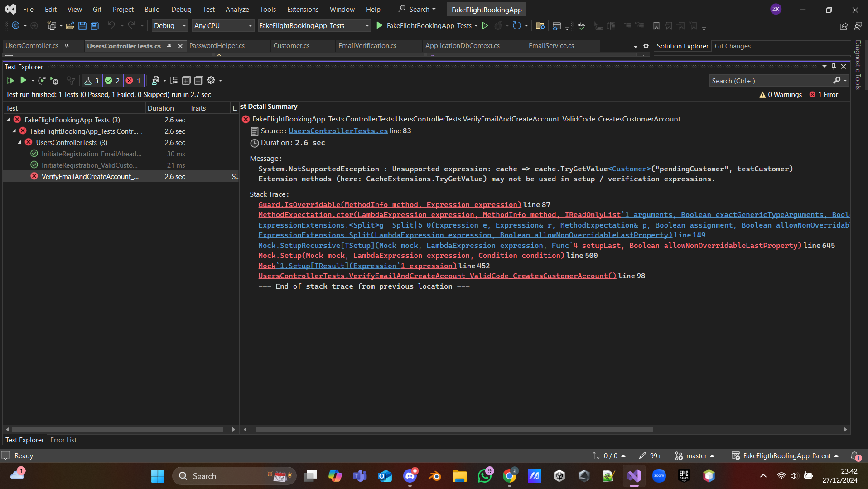Open FakeFligthBoolingApp_Parent repository selector

[786, 456]
